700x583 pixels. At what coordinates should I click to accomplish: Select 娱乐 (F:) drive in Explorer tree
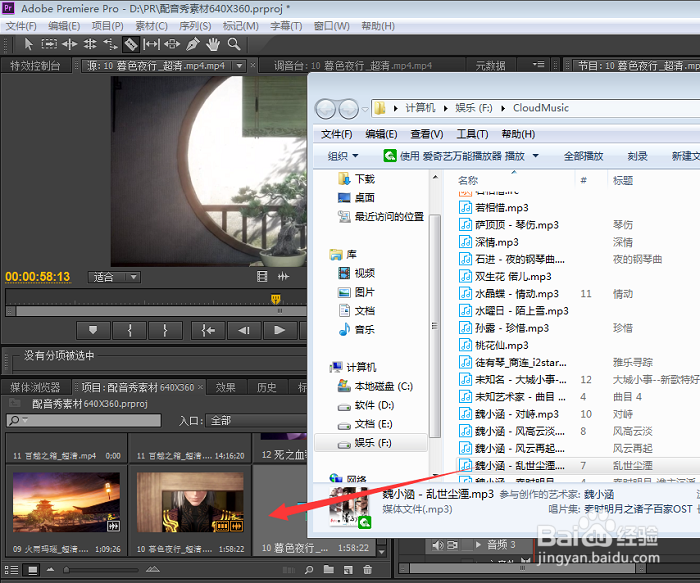click(371, 443)
